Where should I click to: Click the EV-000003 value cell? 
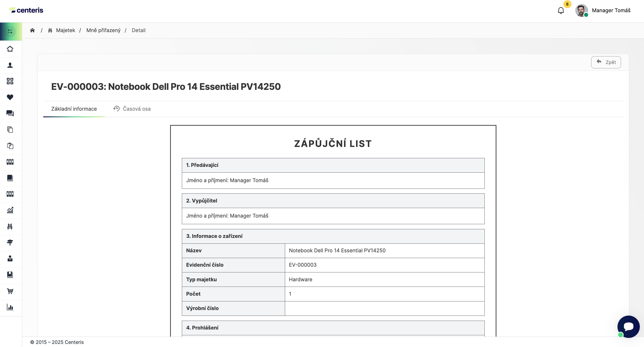click(385, 265)
